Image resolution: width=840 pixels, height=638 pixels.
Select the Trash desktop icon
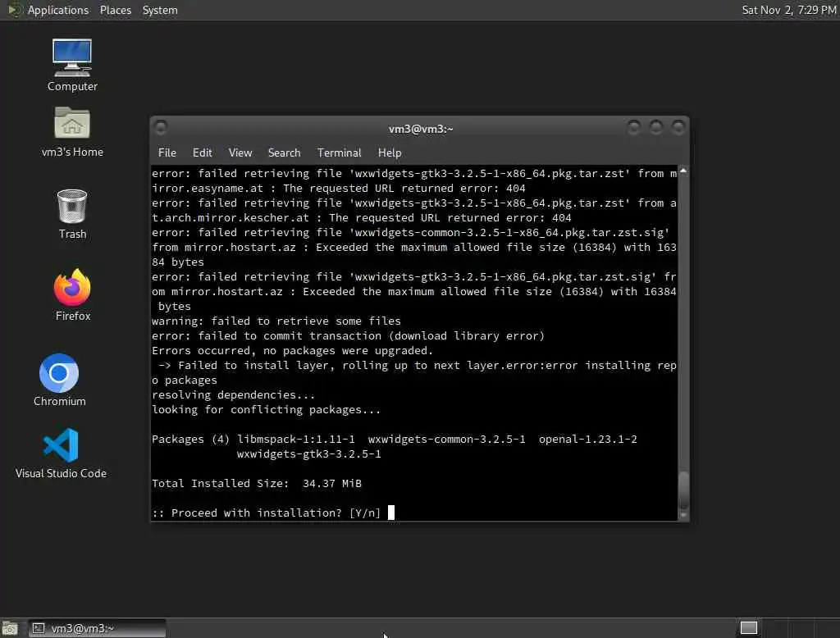click(72, 214)
